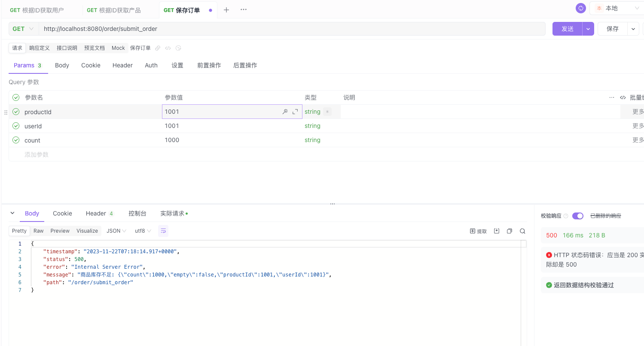The image size is (644, 346).
Task: Open the 前置操作 tab
Action: click(209, 65)
